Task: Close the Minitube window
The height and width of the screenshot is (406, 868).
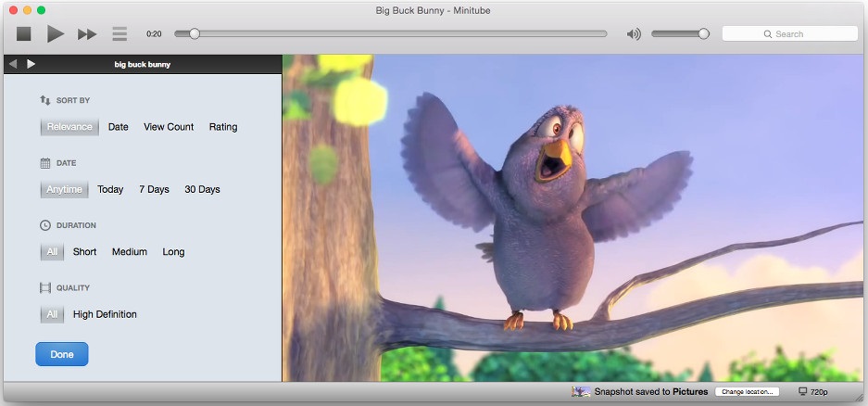Action: (13, 10)
